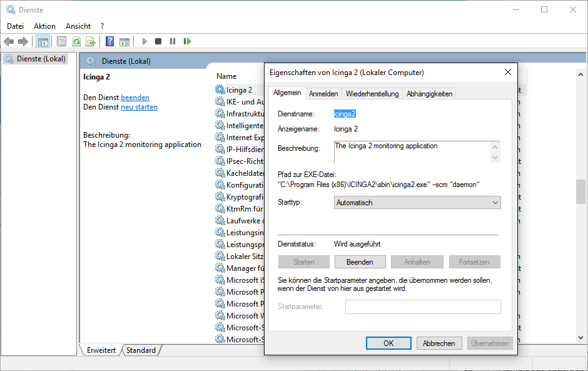Select the gear icon of Icinga 2 row
The image size is (588, 371).
click(220, 89)
